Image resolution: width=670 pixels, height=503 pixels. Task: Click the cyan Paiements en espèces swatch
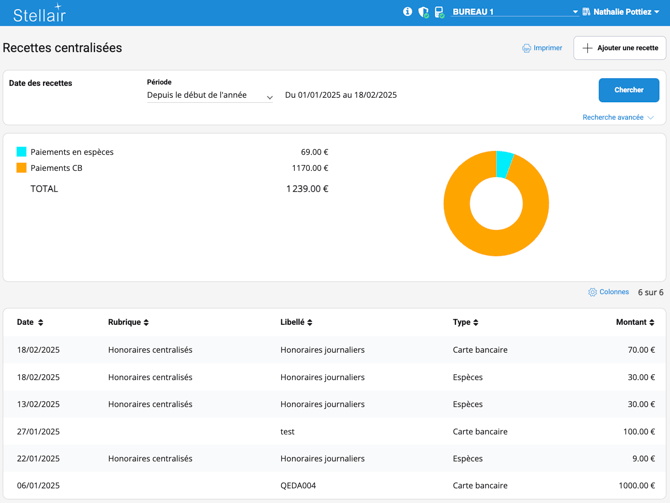(x=21, y=152)
